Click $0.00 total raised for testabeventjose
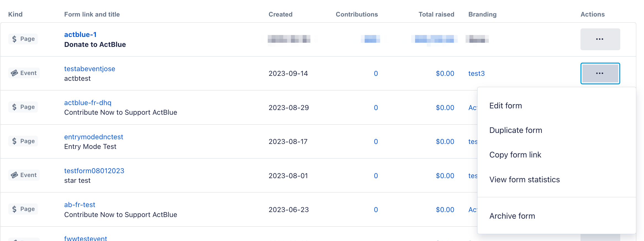The height and width of the screenshot is (241, 644). point(445,74)
